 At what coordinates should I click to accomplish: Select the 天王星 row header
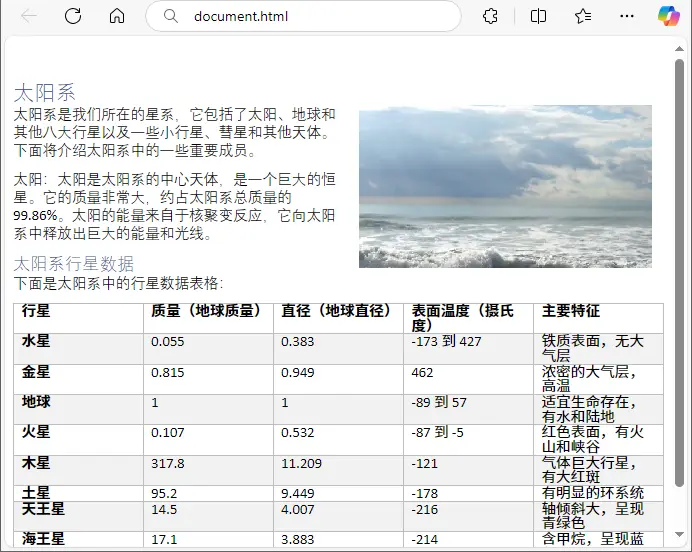pyautogui.click(x=43, y=509)
